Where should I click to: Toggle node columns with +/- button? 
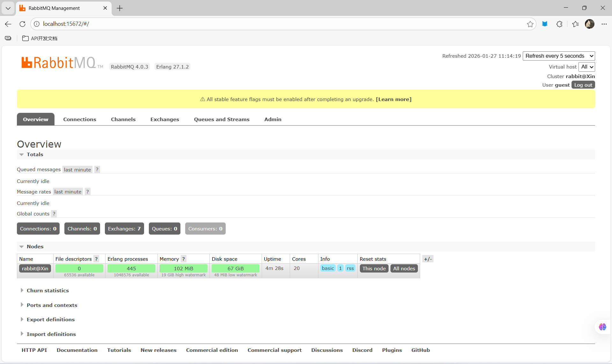428,259
